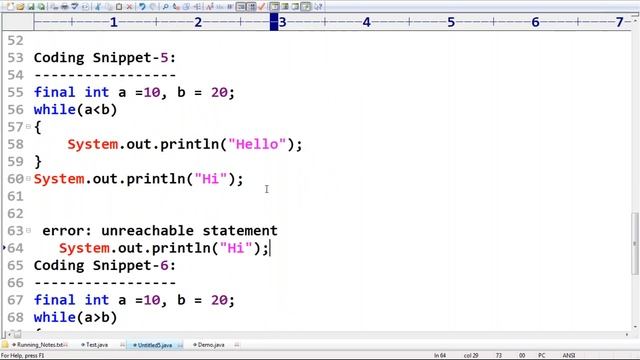Click the Copy toolbar icon
This screenshot has width=640, height=360.
click(x=108, y=7)
